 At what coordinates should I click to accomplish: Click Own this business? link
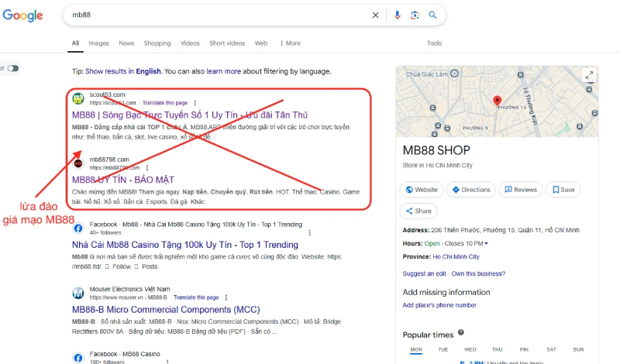click(x=478, y=273)
